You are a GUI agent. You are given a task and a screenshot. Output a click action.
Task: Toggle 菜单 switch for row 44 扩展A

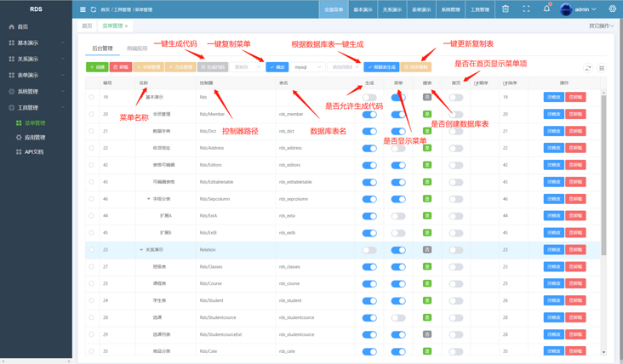click(x=398, y=216)
